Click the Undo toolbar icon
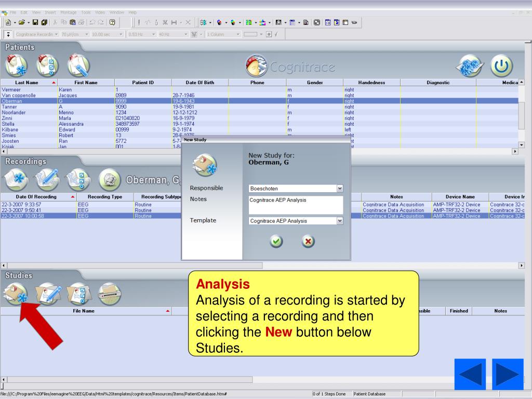532x399 pixels. (92, 22)
